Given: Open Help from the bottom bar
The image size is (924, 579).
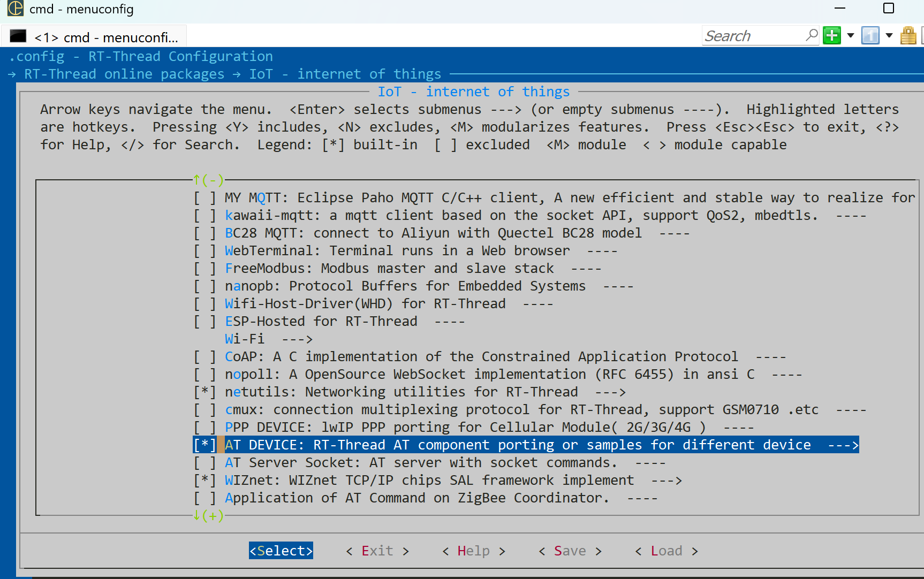Looking at the screenshot, I should click(474, 551).
